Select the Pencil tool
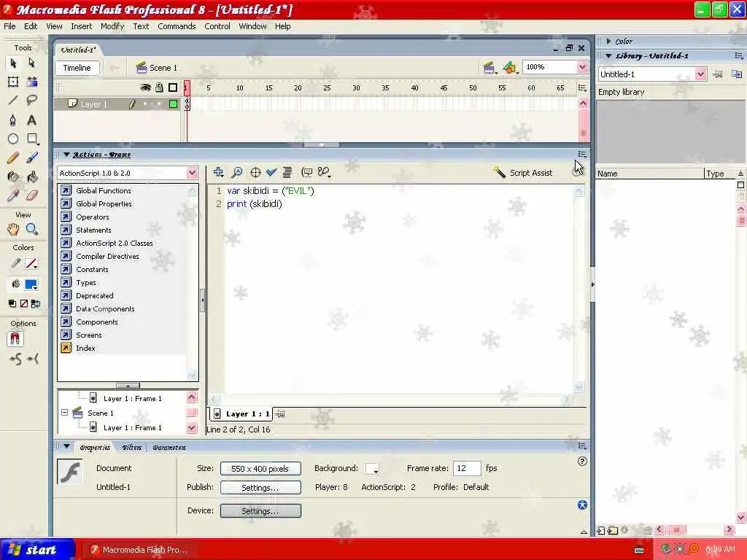The image size is (747, 560). (x=13, y=157)
